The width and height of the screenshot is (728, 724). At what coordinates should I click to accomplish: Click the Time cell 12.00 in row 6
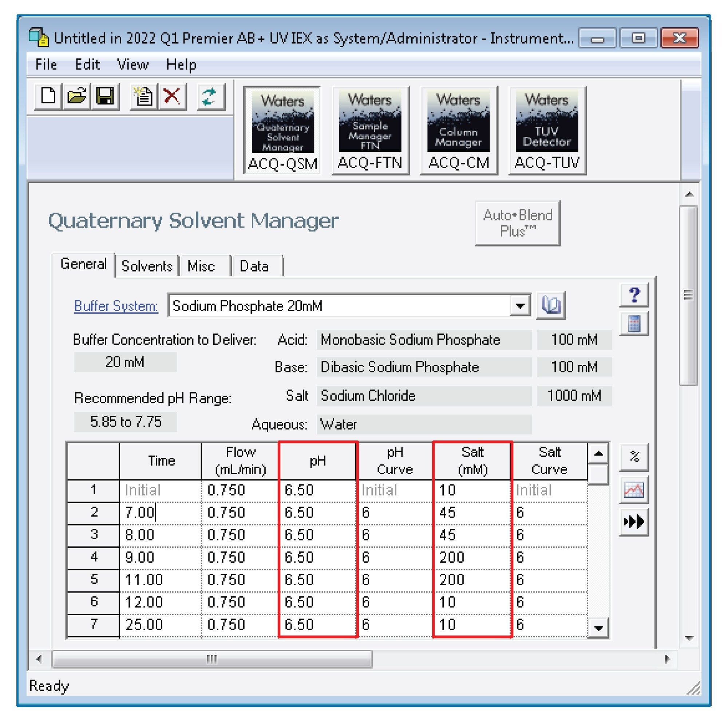tap(161, 602)
